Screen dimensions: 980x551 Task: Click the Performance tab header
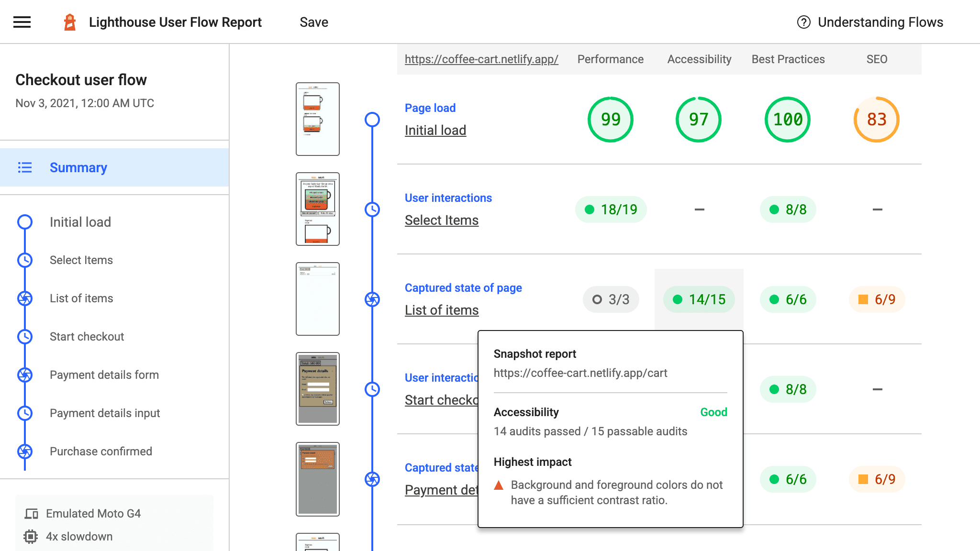[x=610, y=58]
